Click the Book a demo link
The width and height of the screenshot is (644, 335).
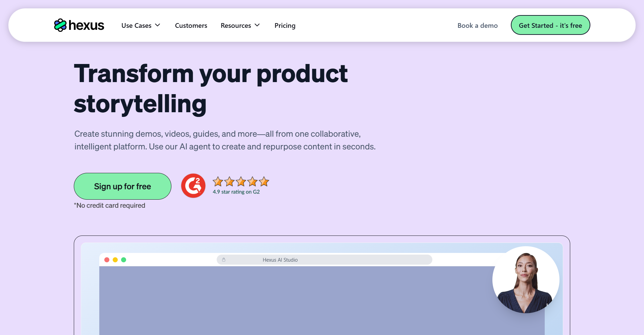click(478, 25)
